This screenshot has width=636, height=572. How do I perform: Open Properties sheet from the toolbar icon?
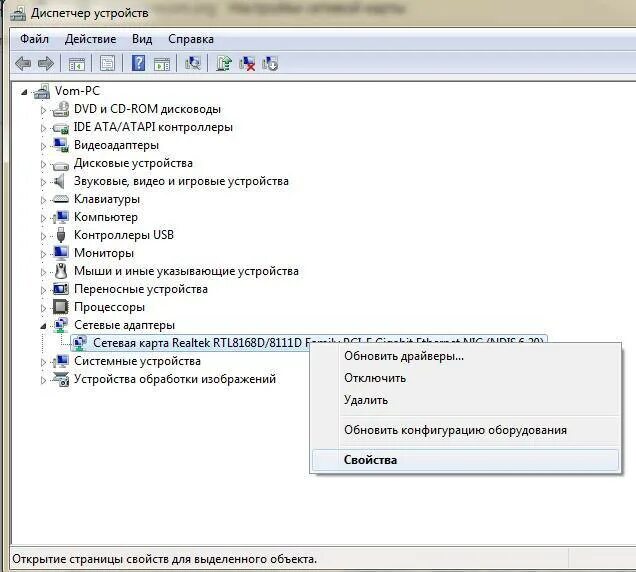click(107, 63)
